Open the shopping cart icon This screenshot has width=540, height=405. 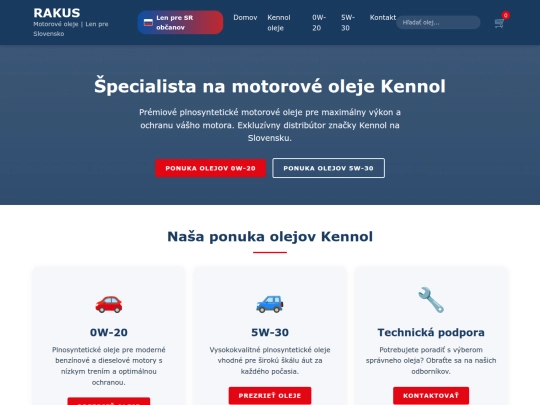coord(499,23)
